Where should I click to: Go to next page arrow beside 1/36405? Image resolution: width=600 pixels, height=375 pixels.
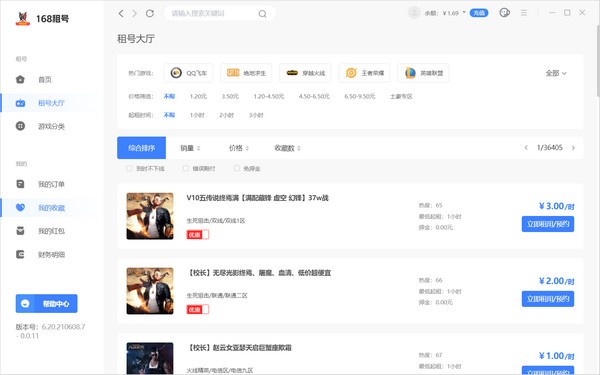click(573, 148)
